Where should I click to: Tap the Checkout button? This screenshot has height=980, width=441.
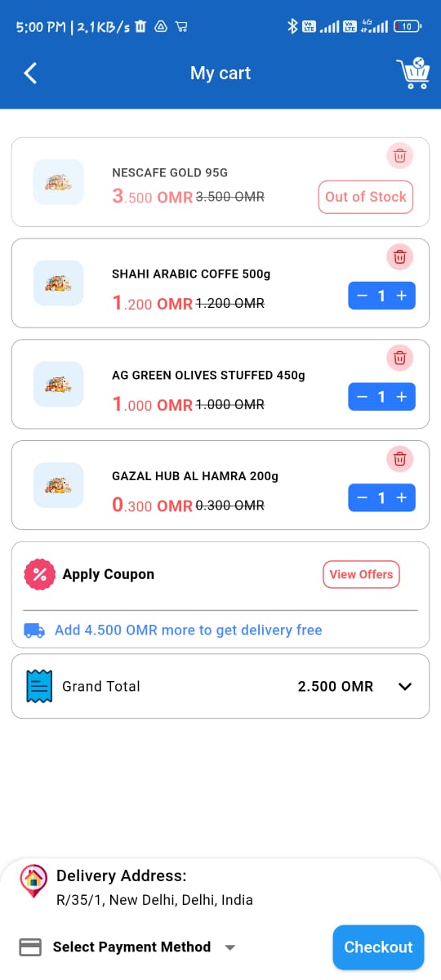378,947
